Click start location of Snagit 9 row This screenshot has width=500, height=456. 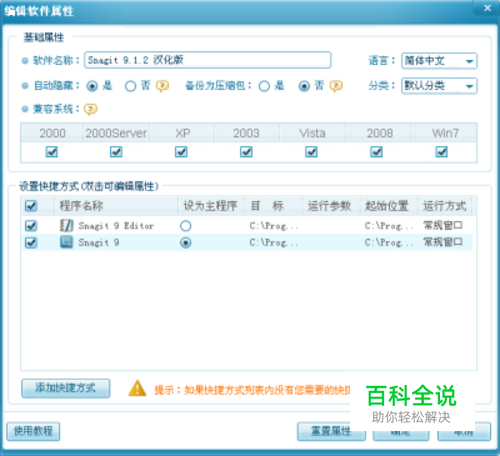click(x=389, y=243)
